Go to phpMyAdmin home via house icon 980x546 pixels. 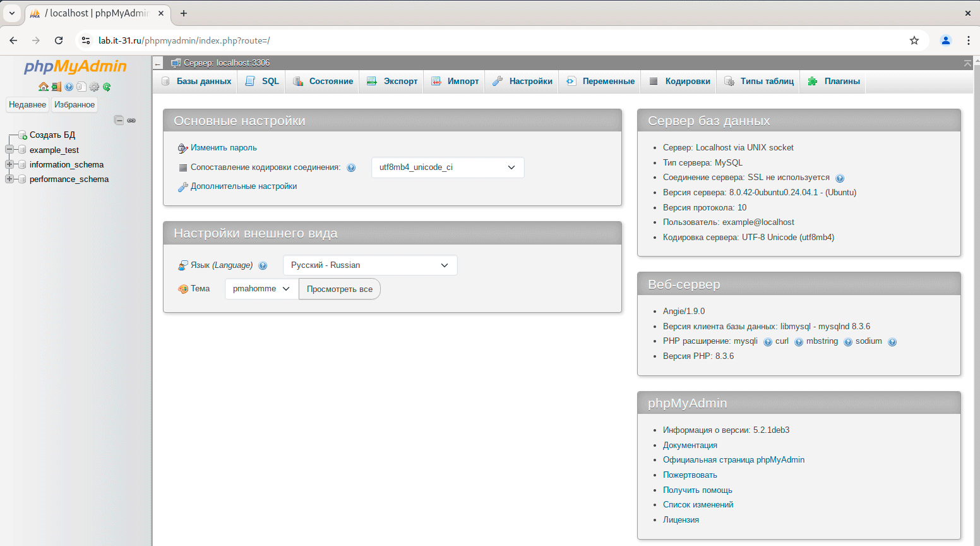click(x=44, y=87)
